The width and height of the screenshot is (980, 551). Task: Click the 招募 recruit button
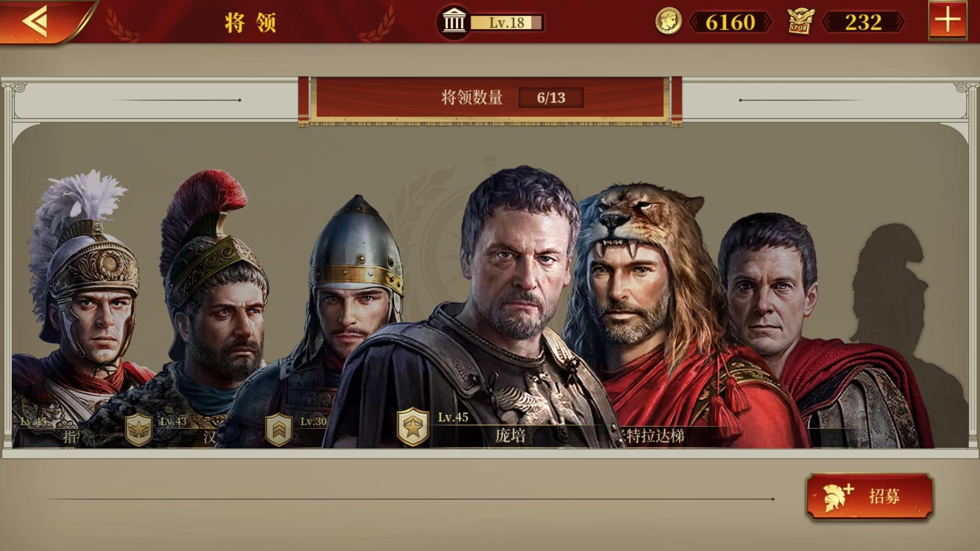coord(869,496)
